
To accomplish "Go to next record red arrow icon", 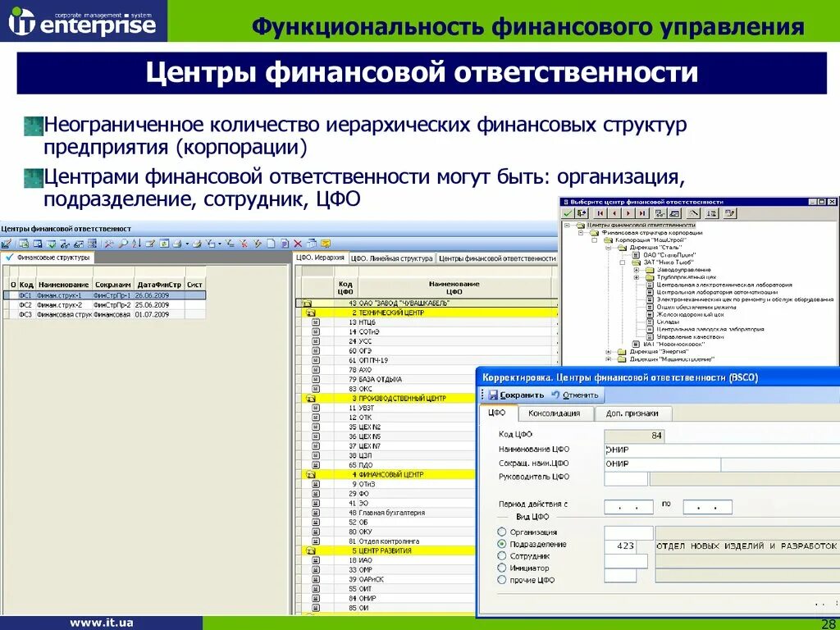I will point(628,213).
